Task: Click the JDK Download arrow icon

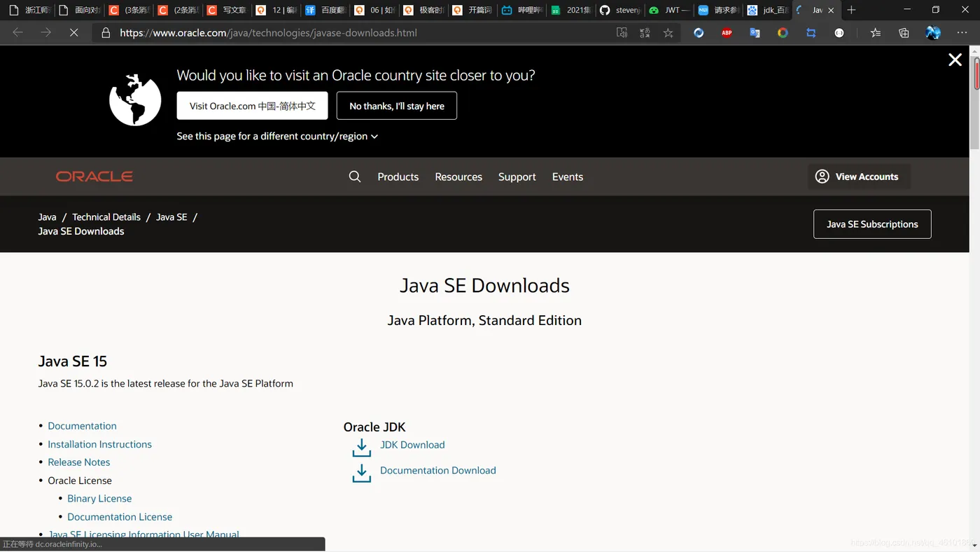Action: 361,448
